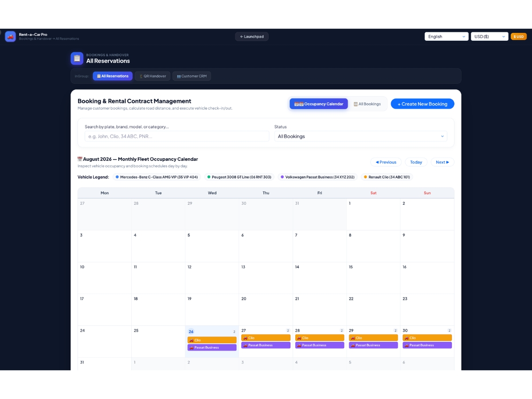The image size is (532, 399).
Task: Click the booking count badge on day 27
Action: 288,331
